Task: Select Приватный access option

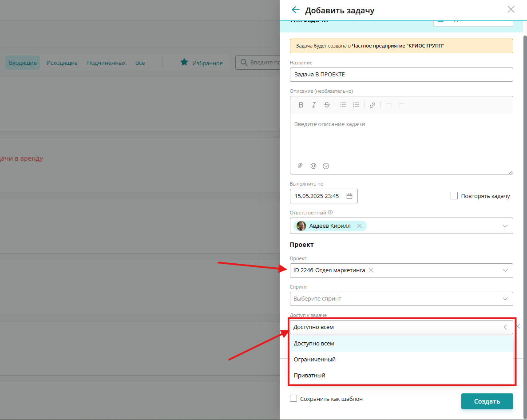Action: [402, 375]
